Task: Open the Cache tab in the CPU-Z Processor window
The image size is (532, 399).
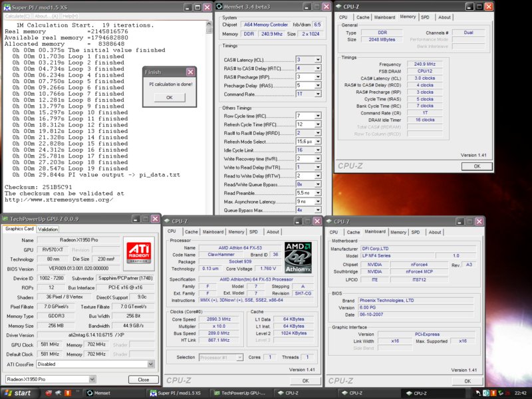Action: pos(191,231)
